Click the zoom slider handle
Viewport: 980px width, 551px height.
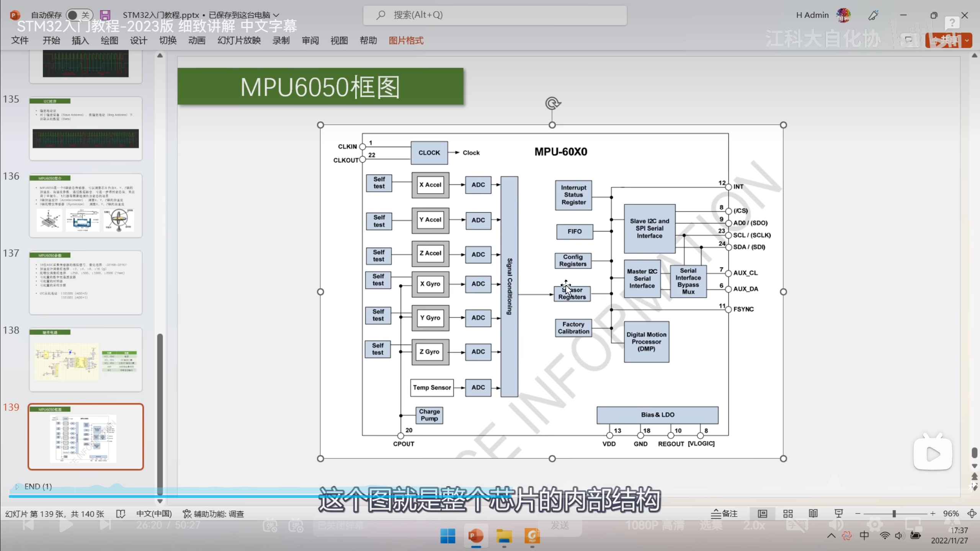(x=894, y=514)
